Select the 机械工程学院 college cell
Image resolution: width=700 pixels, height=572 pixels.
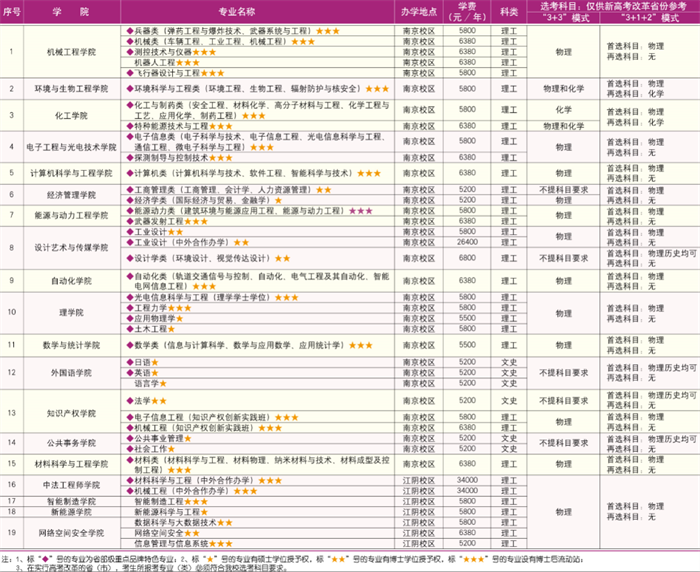71,52
